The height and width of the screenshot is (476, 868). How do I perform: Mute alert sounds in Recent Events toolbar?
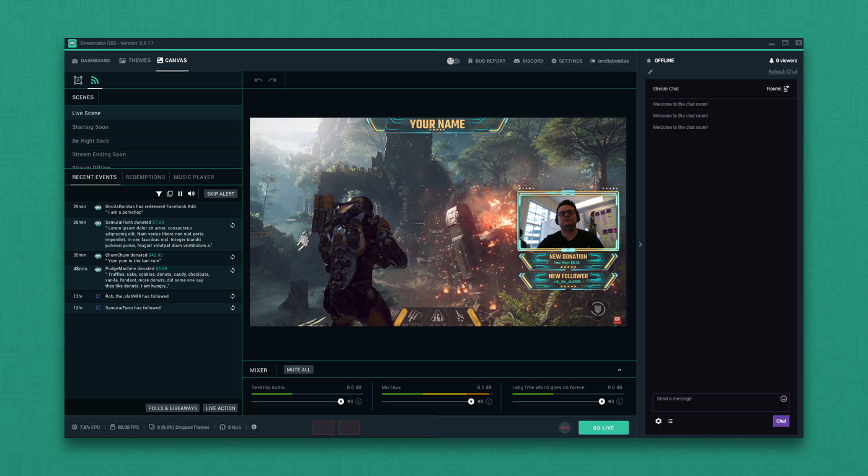191,194
